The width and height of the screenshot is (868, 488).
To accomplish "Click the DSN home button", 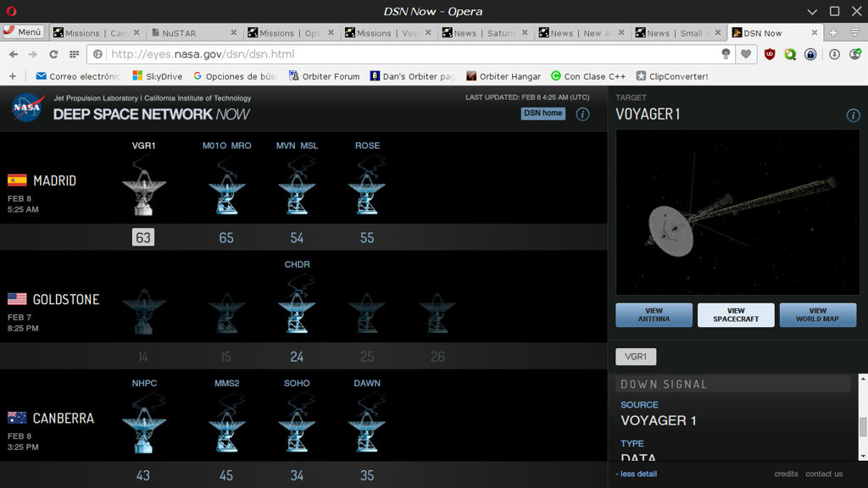I will tap(543, 114).
